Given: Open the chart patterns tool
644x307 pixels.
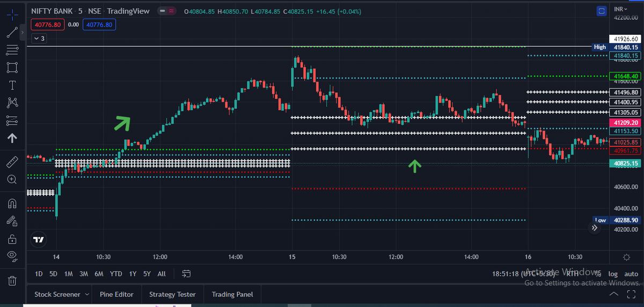Looking at the screenshot, I should (12, 103).
